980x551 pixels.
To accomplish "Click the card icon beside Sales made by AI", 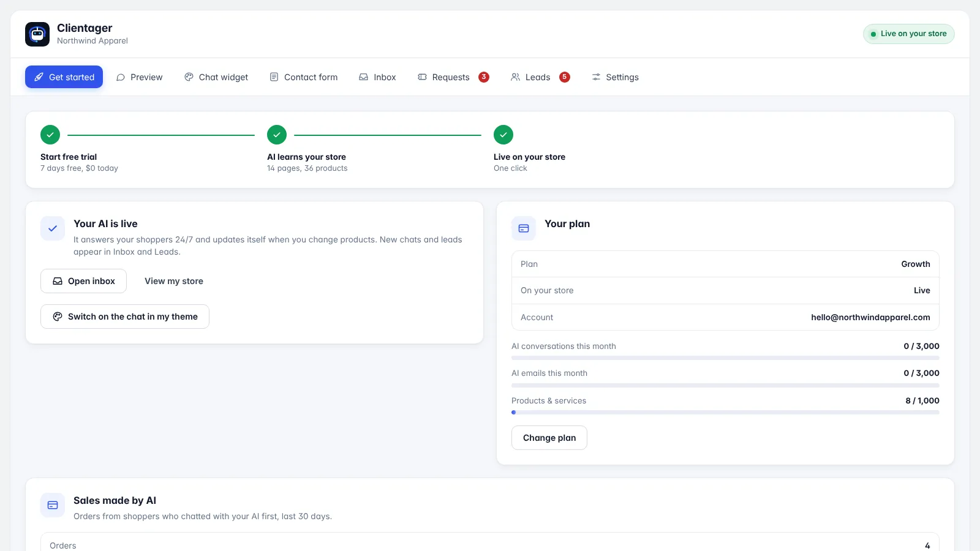I will (53, 505).
